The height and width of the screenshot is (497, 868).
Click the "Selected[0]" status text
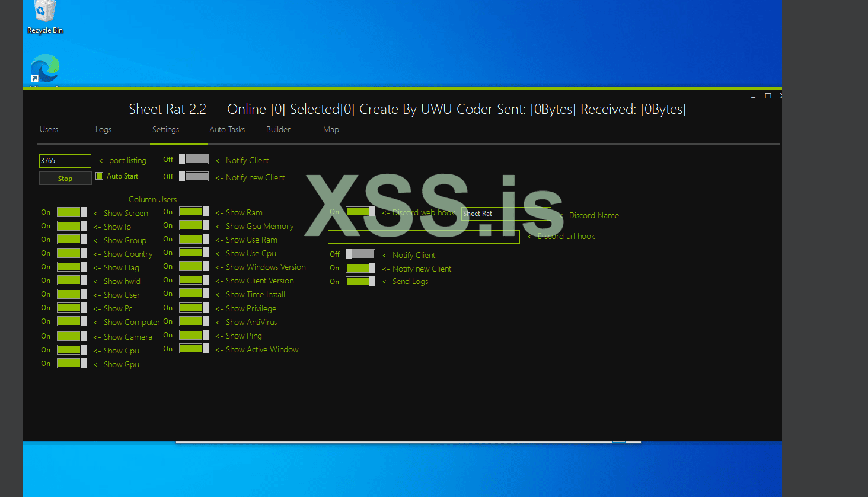point(322,109)
